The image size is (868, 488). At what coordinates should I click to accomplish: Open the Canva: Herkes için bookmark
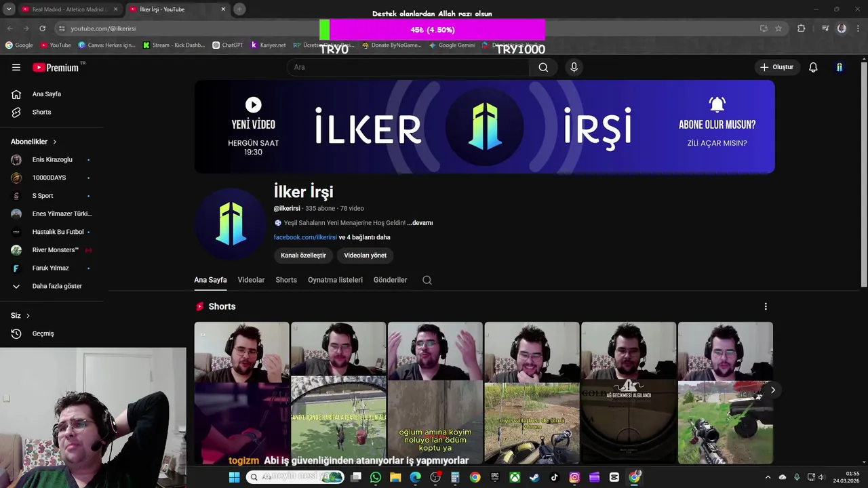point(106,45)
